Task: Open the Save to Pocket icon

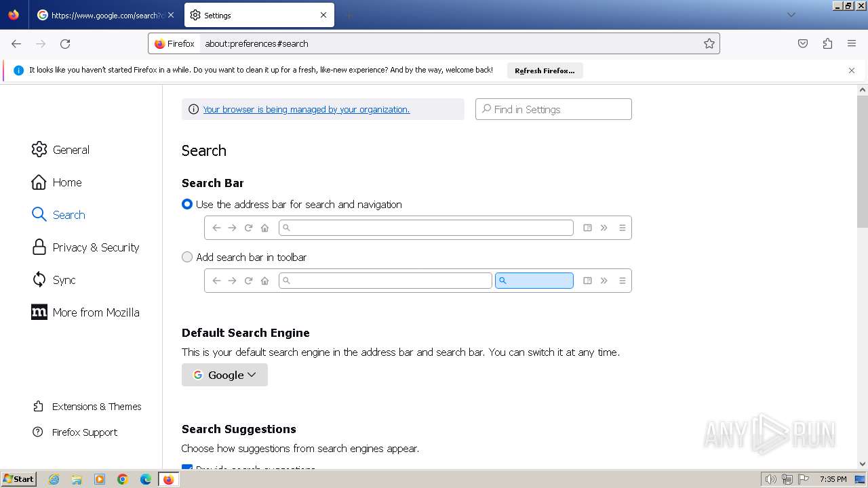Action: pos(803,43)
